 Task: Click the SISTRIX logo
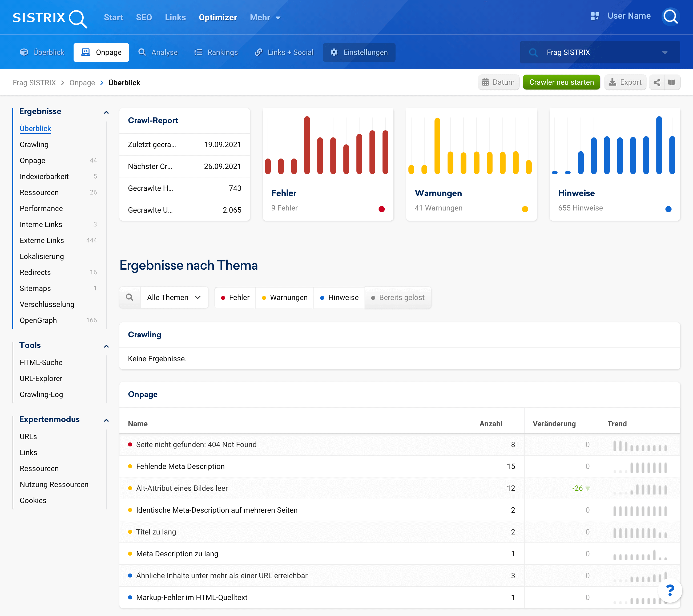[50, 18]
